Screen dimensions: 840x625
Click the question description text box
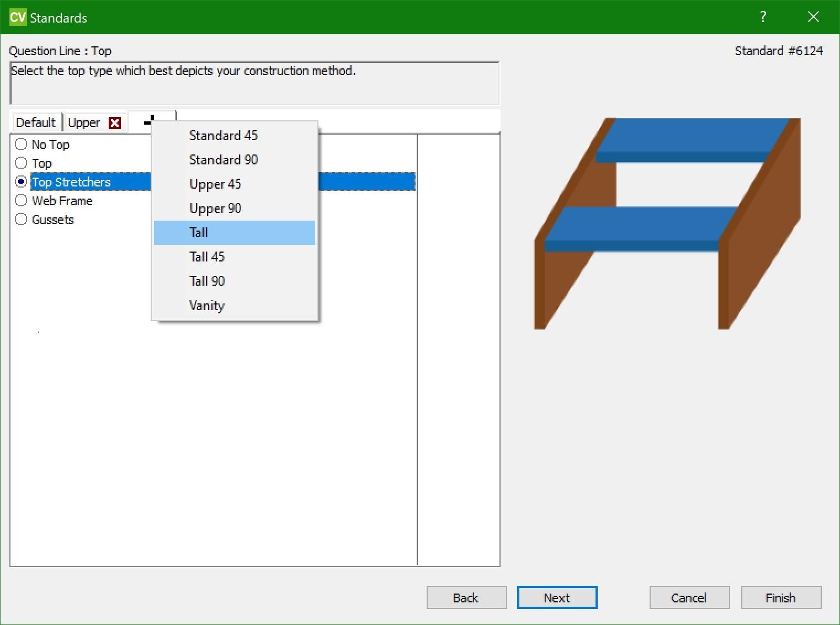tap(254, 83)
